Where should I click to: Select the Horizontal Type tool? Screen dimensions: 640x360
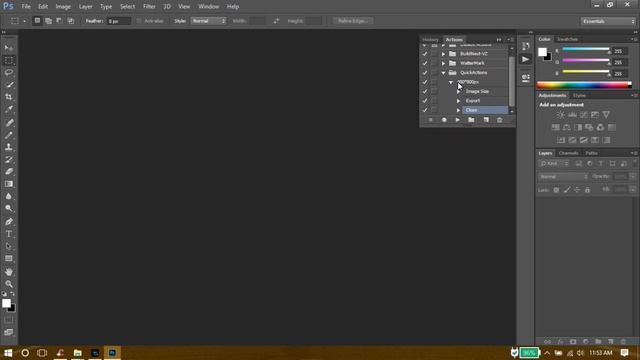coord(9,234)
